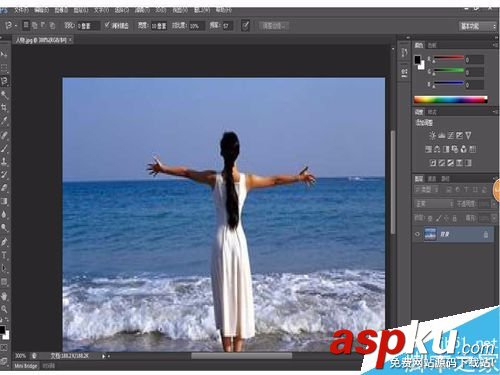Viewport: 500px width, 375px height.
Task: Open the Edit menu
Action: (41, 10)
